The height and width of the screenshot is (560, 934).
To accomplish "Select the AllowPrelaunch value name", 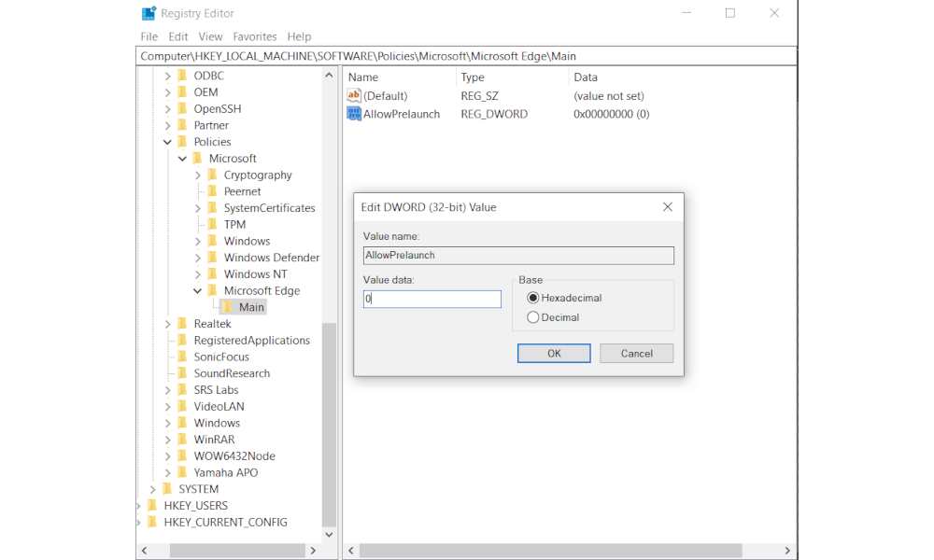I will (x=402, y=114).
